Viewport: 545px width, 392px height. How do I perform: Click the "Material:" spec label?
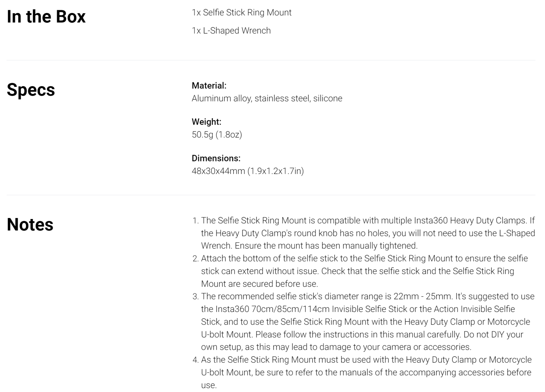point(209,85)
